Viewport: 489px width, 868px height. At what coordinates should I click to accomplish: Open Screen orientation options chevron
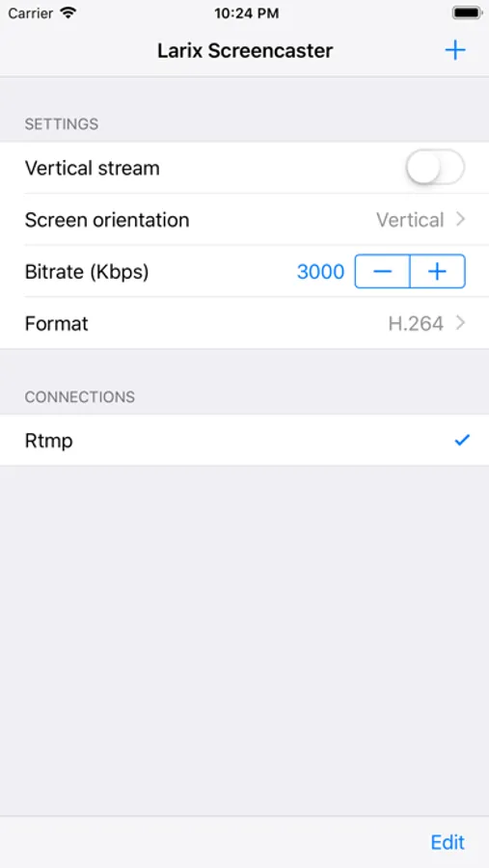click(460, 220)
